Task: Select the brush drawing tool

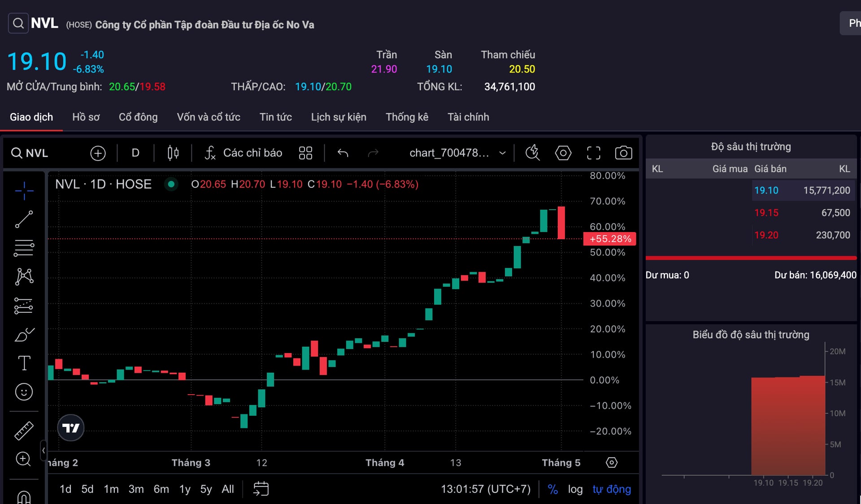Action: click(x=24, y=335)
